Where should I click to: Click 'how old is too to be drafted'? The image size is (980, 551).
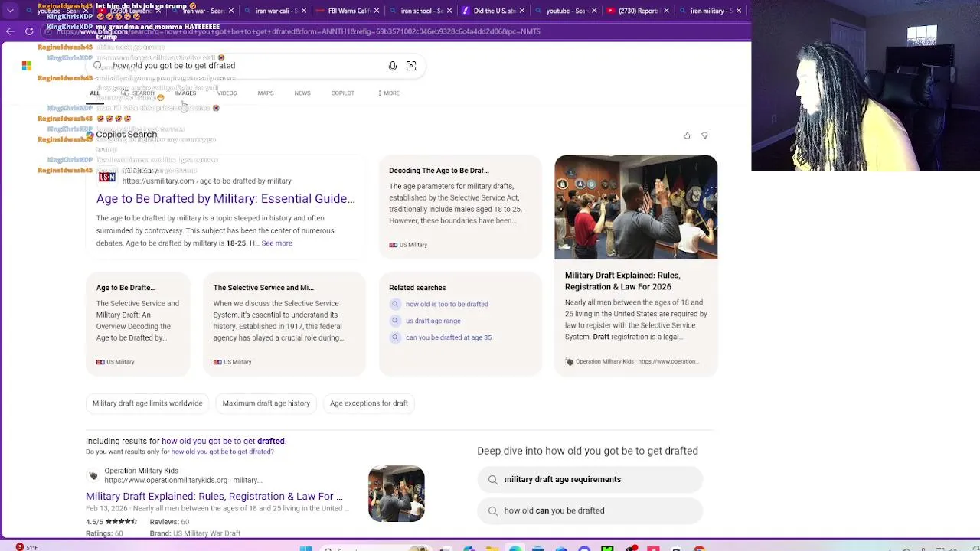click(x=446, y=304)
